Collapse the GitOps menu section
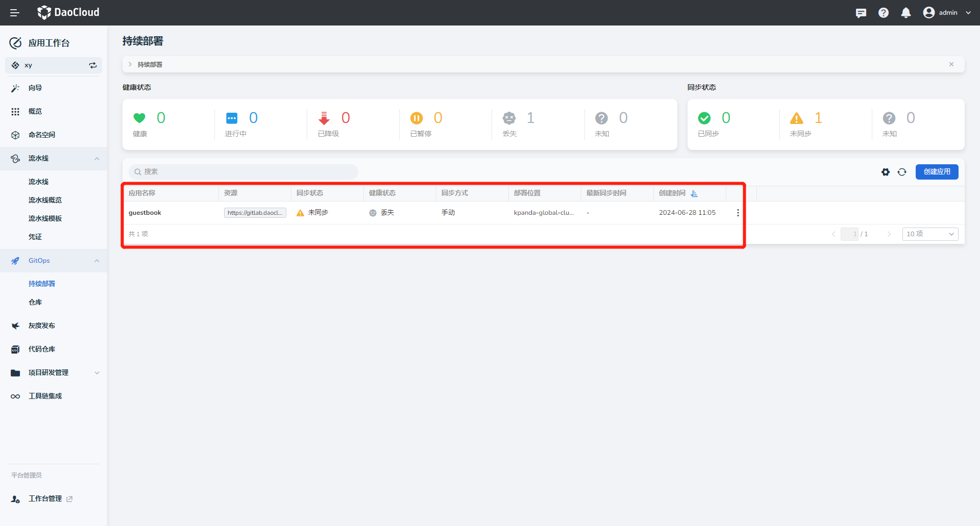 click(97, 261)
